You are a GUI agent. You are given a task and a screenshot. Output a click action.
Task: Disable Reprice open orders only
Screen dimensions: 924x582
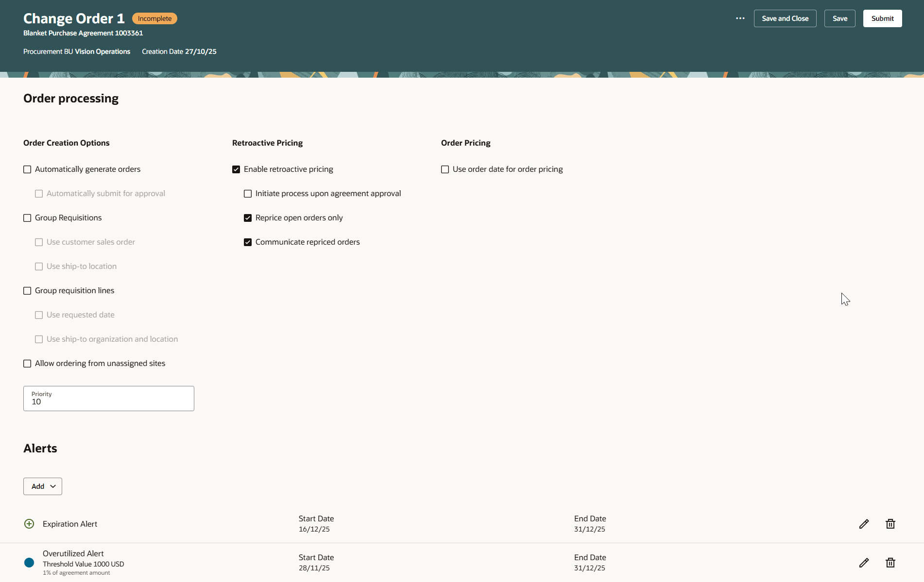[248, 217]
